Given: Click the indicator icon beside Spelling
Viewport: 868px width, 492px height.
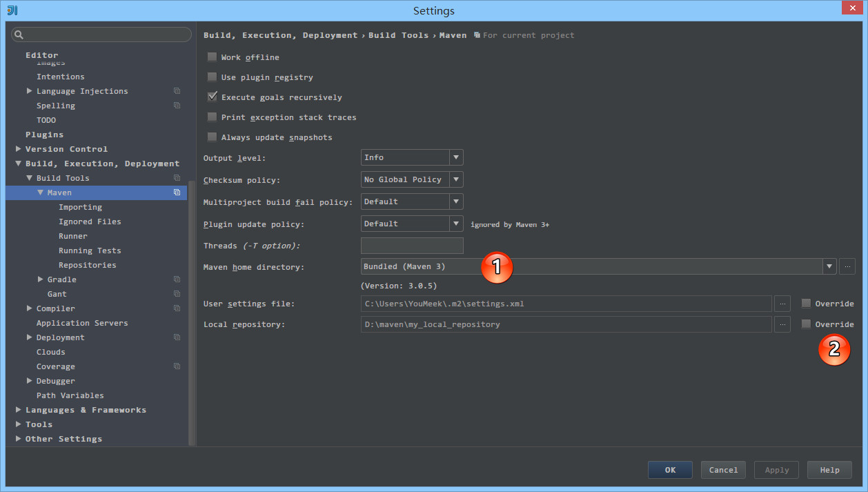Looking at the screenshot, I should (177, 105).
